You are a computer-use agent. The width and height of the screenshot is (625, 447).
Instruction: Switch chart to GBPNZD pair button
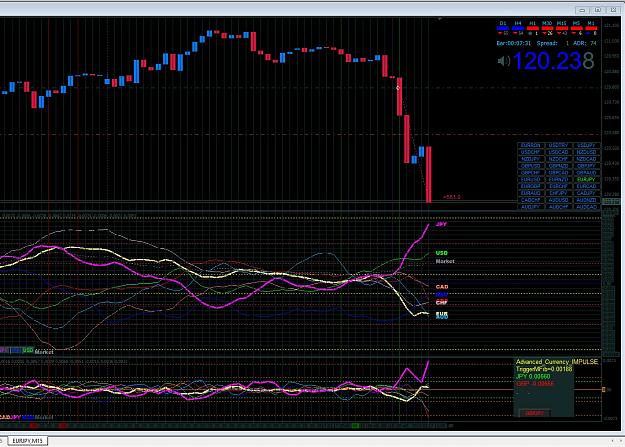pos(558,166)
